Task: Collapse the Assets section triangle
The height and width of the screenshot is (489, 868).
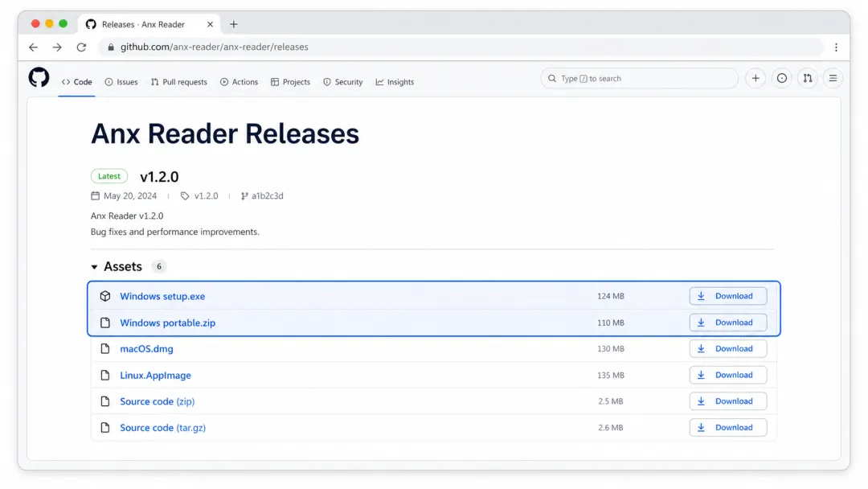Action: tap(94, 267)
